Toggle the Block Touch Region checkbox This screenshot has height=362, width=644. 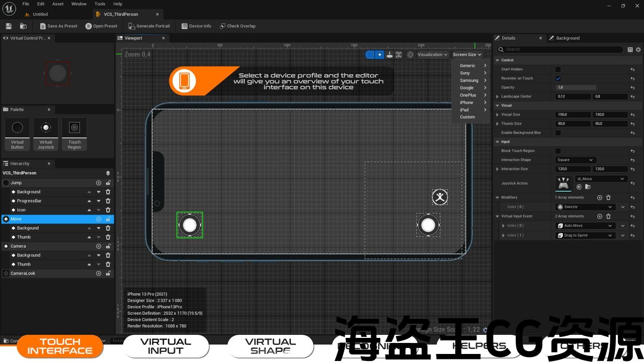(x=558, y=151)
